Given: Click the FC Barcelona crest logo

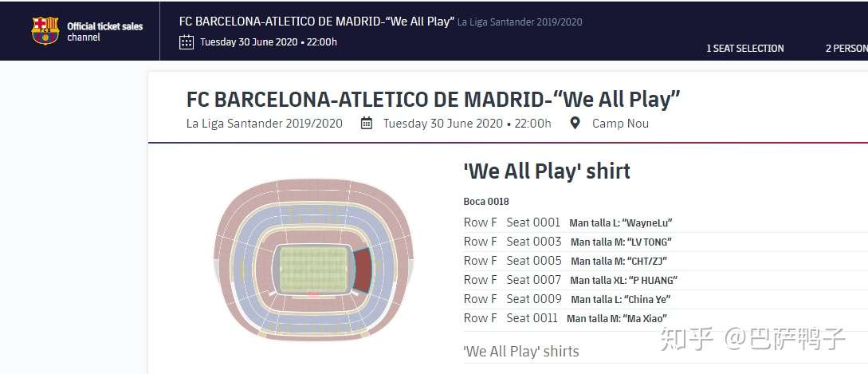Looking at the screenshot, I should [x=45, y=30].
